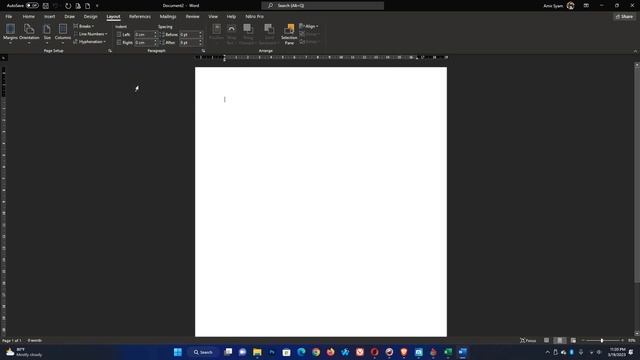Click the Focus mode button in status bar
Screen dimensions: 640x360
pyautogui.click(x=528, y=340)
